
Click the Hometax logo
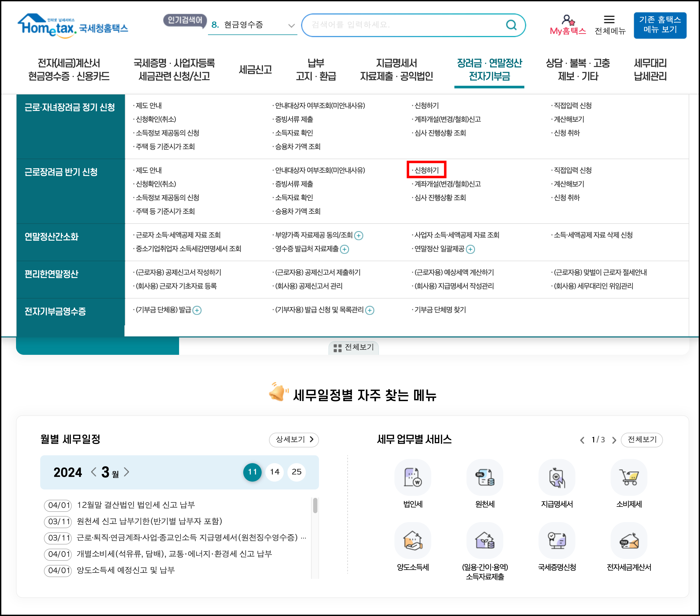73,26
